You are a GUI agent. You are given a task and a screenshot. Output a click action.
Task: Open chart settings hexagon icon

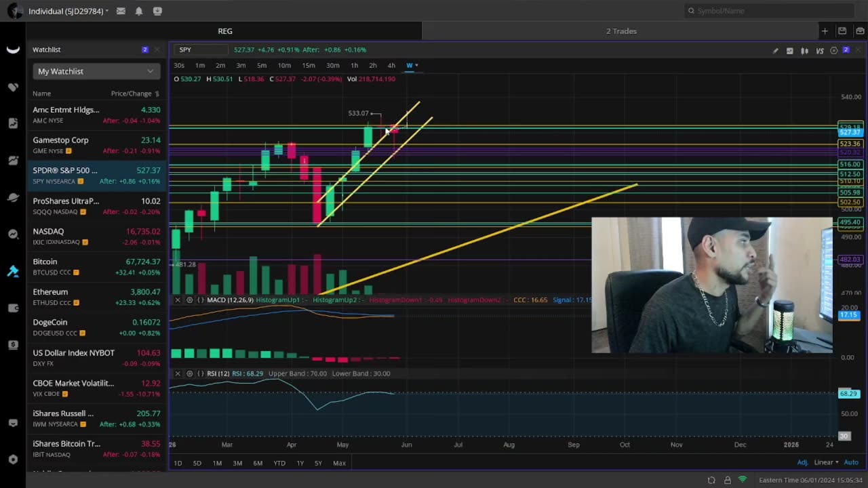(x=834, y=51)
